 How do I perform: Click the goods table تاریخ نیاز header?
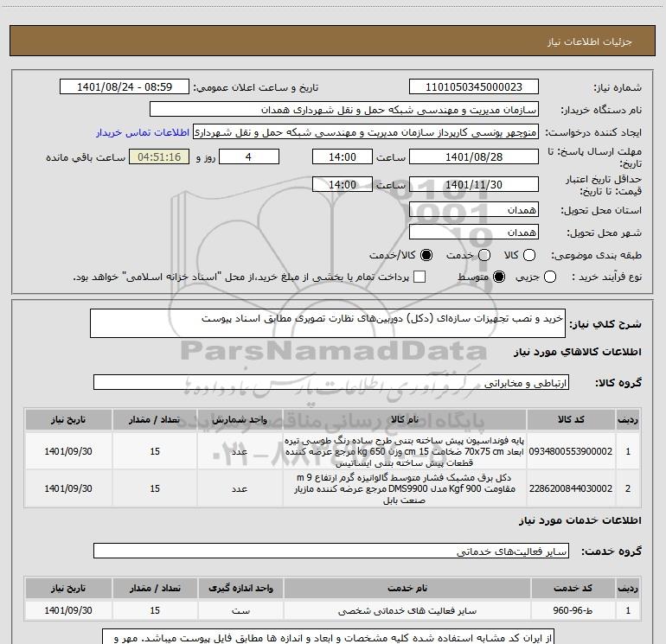[x=68, y=420]
